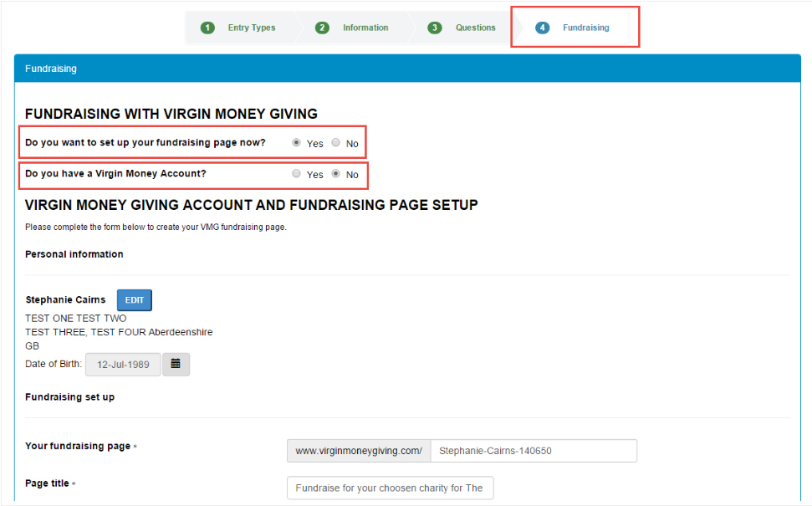
Task: Click the Fundraising set up heading
Action: click(x=70, y=397)
